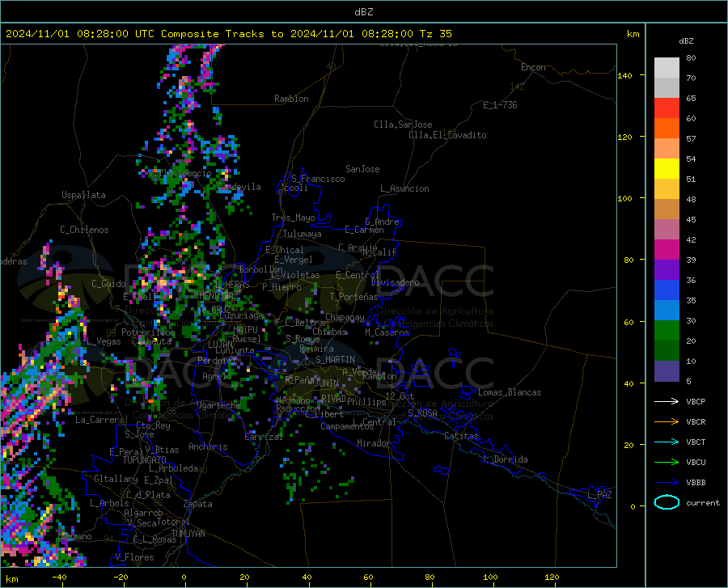Click the 'dBZ' title at the top
This screenshot has width=728, height=588.
[x=363, y=12]
